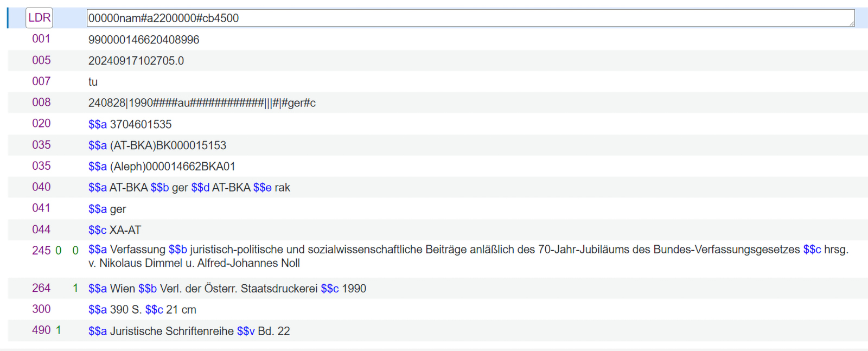868x351 pixels.
Task: Click the second indicator of field 264
Action: (75, 288)
